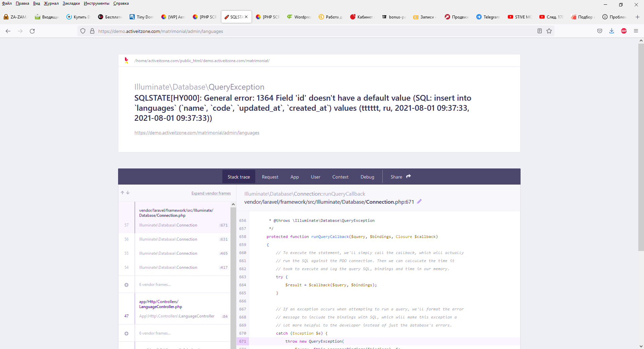The image size is (644, 349).
Task: Click the URL address bar field
Action: tap(302, 31)
